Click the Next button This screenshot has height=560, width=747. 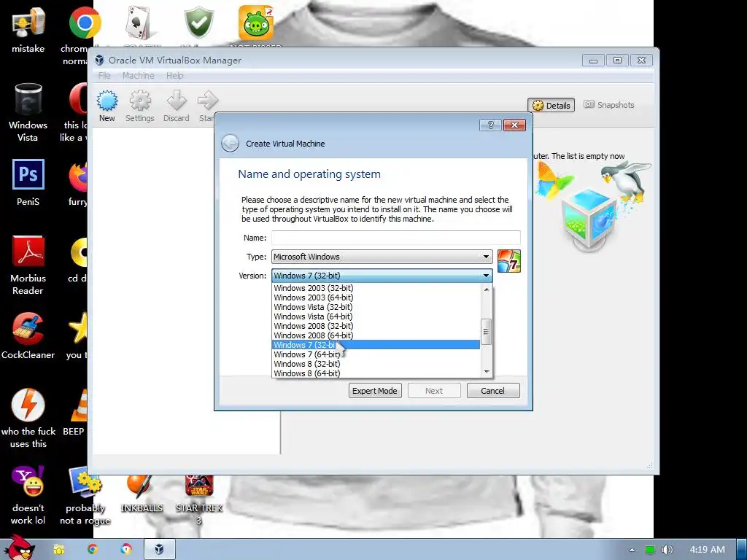pyautogui.click(x=434, y=391)
